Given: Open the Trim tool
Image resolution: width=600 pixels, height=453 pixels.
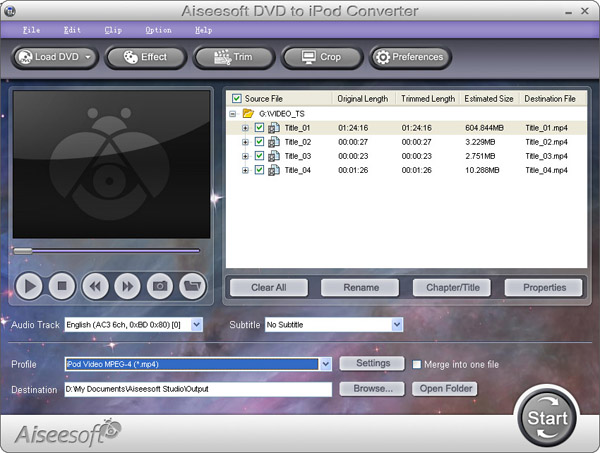Looking at the screenshot, I should 234,57.
